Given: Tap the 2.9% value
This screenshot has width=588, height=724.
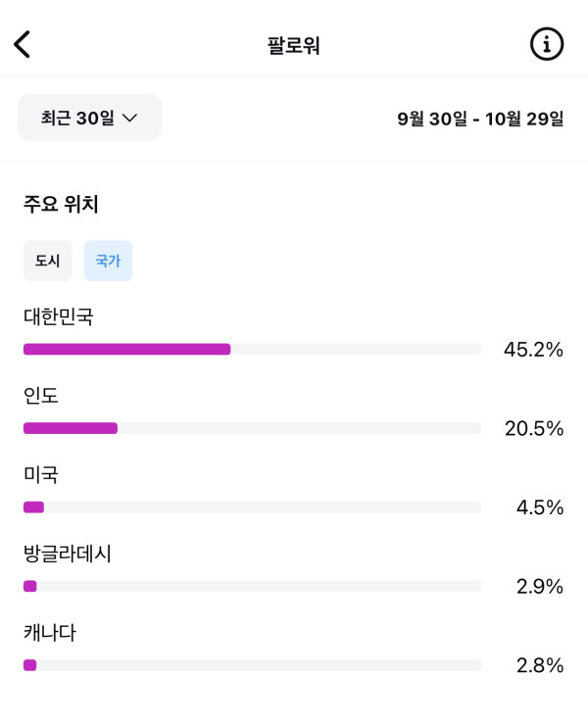Looking at the screenshot, I should coord(539,587).
